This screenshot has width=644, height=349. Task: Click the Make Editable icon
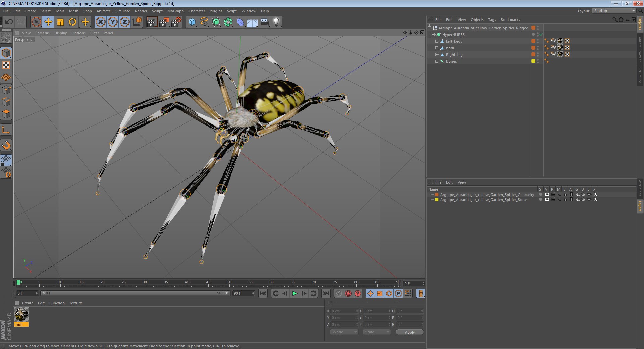[x=6, y=38]
